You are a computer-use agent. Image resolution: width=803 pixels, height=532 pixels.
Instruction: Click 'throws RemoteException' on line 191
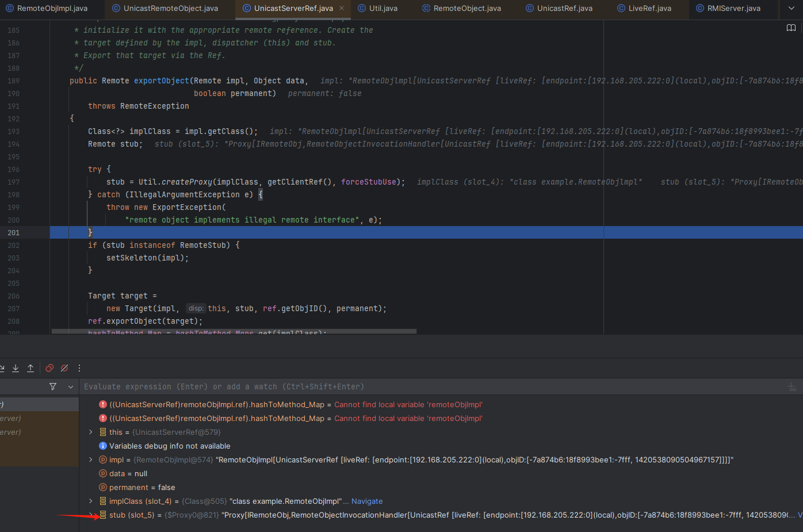pyautogui.click(x=139, y=106)
